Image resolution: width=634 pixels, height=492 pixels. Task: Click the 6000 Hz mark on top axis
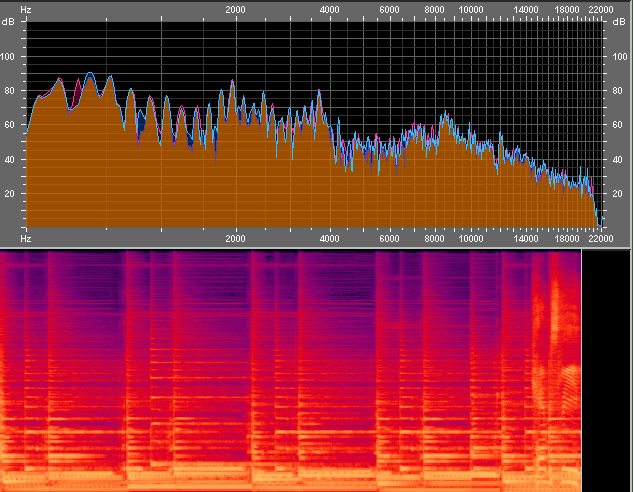388,9
